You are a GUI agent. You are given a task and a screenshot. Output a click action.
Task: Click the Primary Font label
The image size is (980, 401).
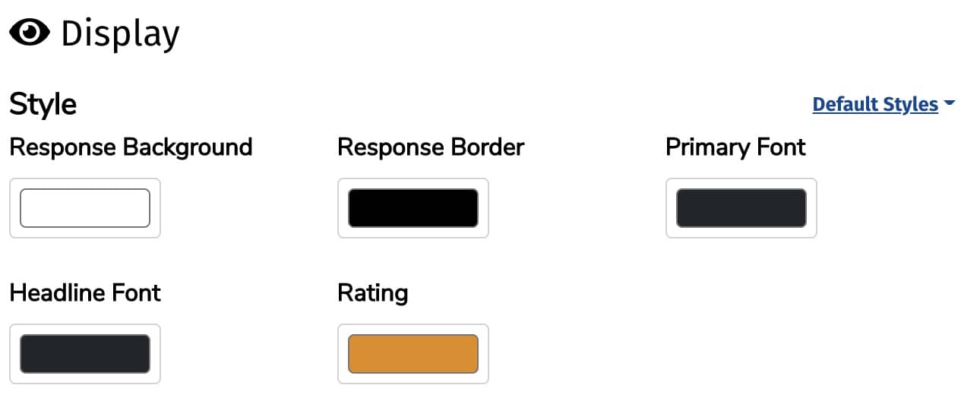coord(735,147)
